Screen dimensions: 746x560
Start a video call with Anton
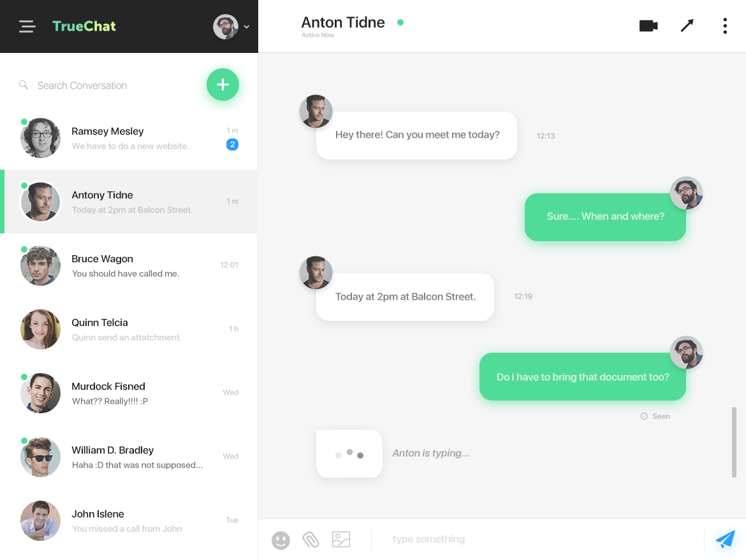pyautogui.click(x=648, y=26)
